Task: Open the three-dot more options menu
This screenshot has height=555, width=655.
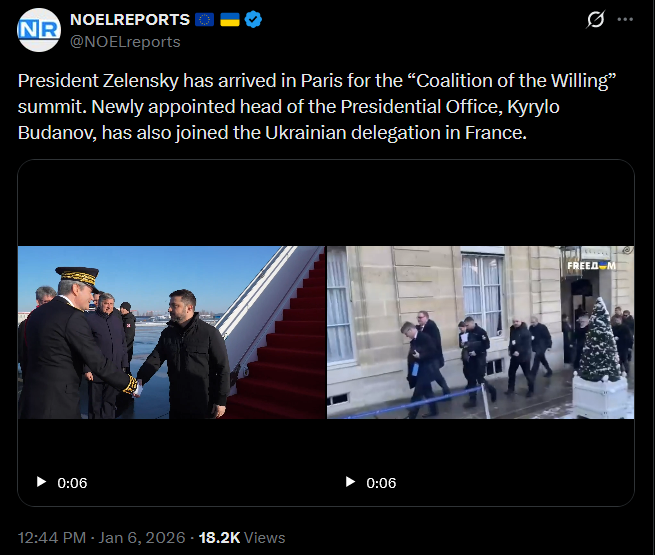Action: click(625, 19)
